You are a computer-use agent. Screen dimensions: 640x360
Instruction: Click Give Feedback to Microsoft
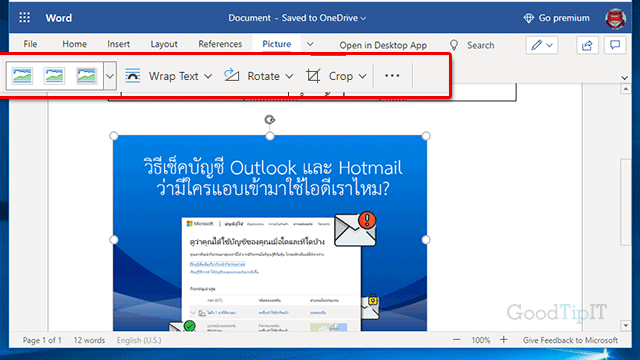pos(570,340)
